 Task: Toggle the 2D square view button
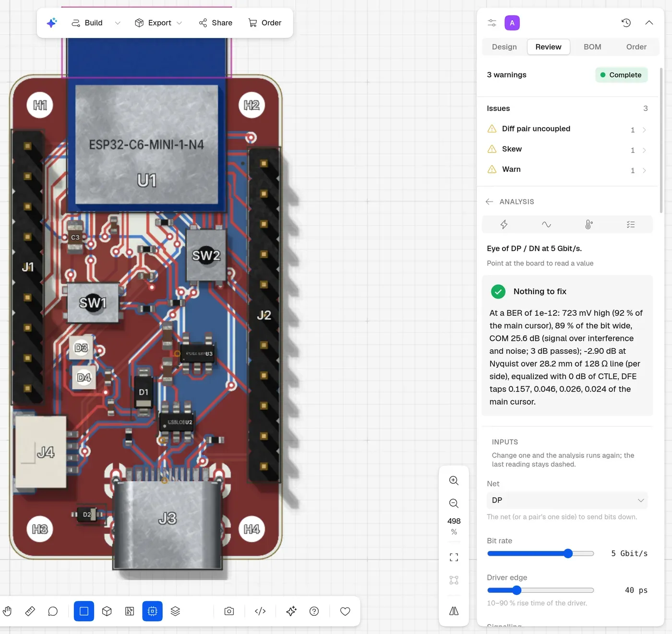point(84,611)
